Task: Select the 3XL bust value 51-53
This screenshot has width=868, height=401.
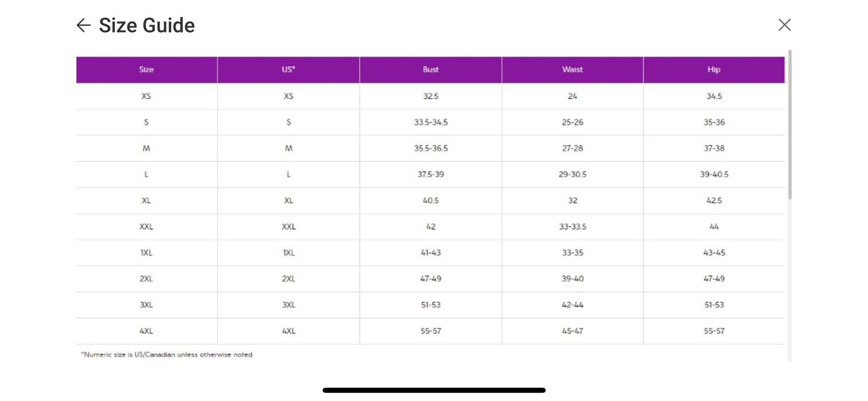Action: (430, 305)
